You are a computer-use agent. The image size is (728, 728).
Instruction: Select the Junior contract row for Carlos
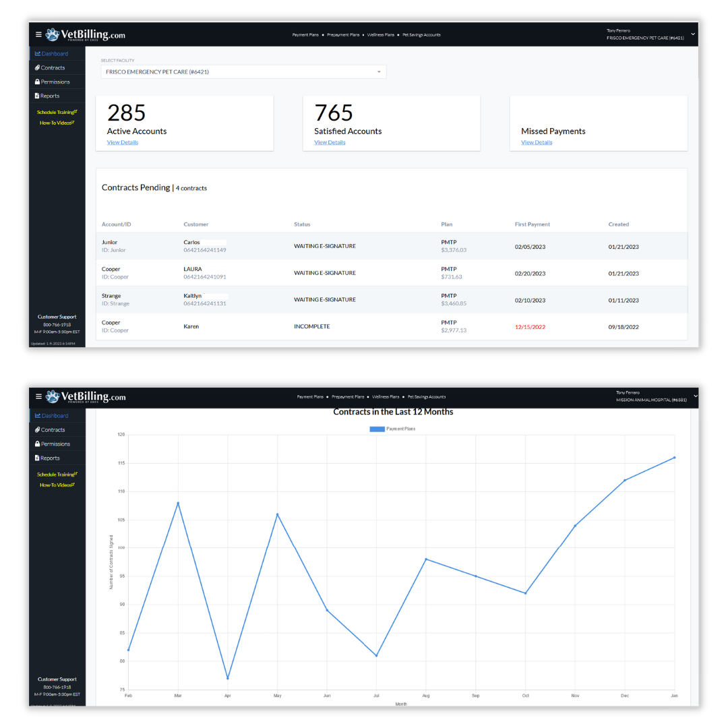[x=392, y=246]
